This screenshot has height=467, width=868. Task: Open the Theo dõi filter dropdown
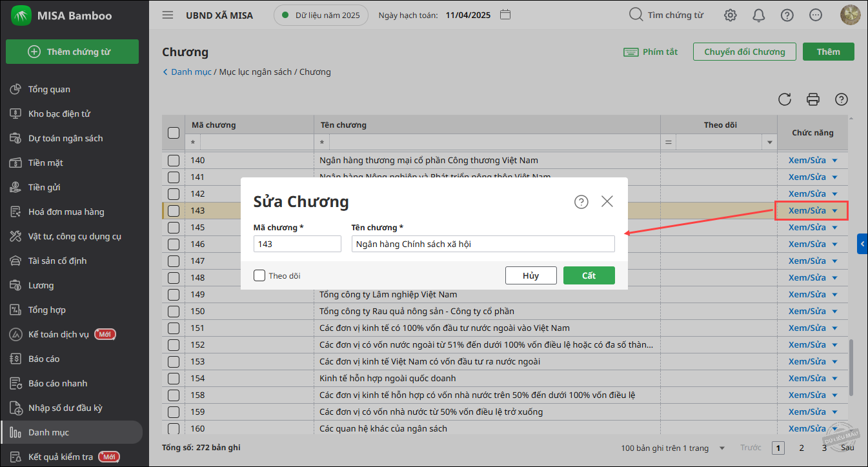point(769,142)
